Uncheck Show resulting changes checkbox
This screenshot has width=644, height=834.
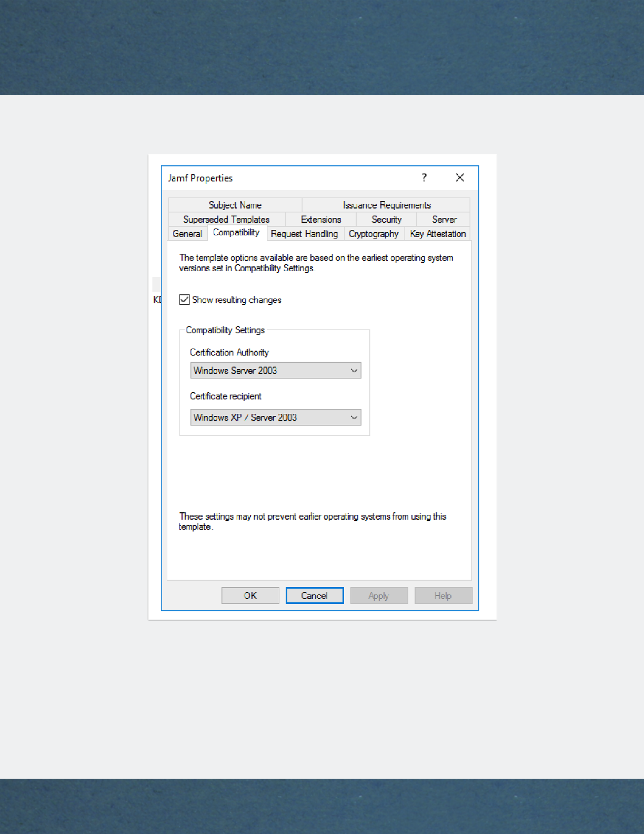pos(185,300)
